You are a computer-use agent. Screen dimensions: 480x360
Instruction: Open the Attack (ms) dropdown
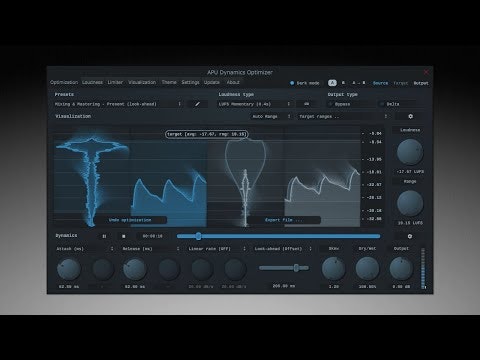(85, 249)
